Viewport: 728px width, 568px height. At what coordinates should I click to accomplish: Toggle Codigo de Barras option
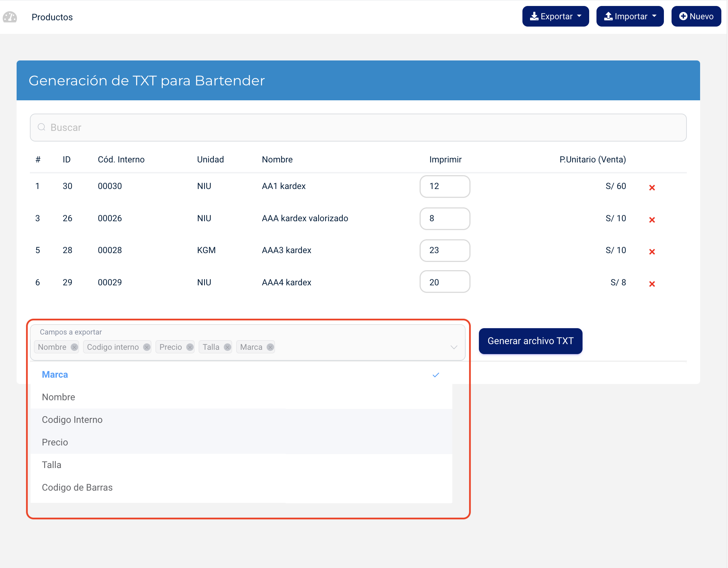77,487
